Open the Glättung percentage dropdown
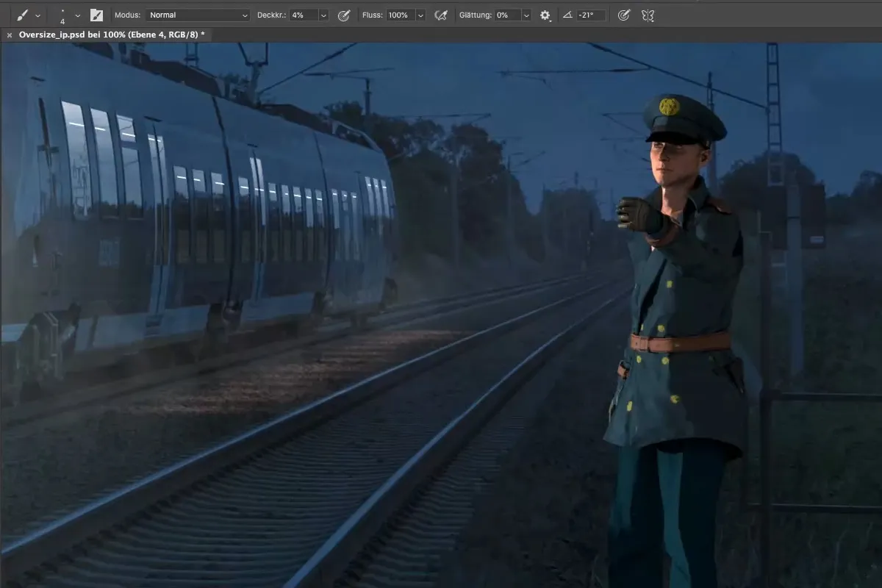Viewport: 882px width, 588px height. (x=525, y=14)
